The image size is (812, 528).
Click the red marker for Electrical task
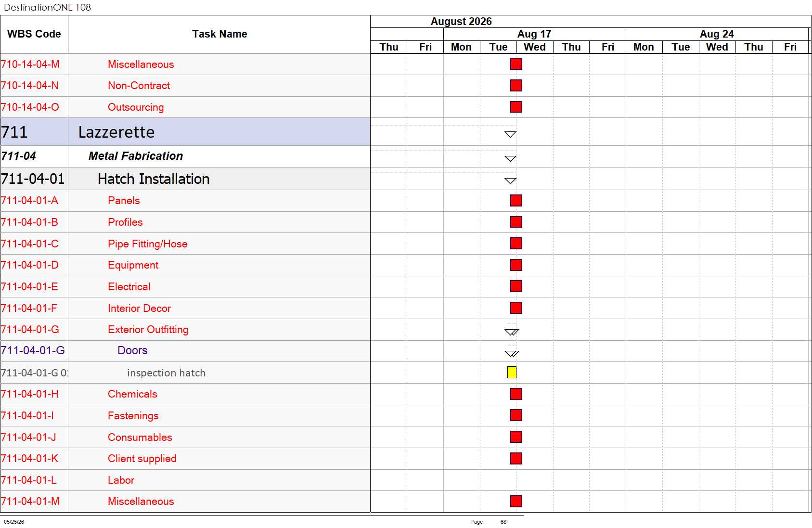pyautogui.click(x=516, y=286)
